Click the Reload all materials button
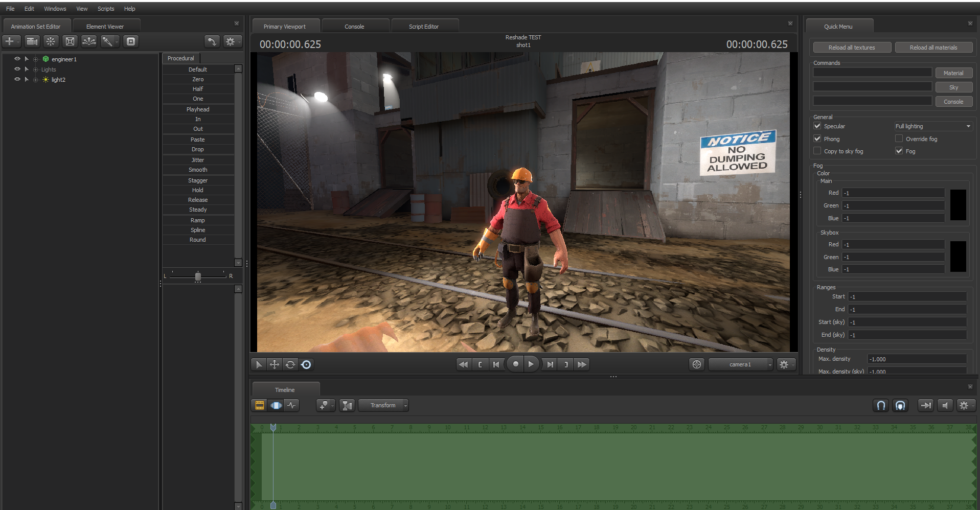 [933, 48]
